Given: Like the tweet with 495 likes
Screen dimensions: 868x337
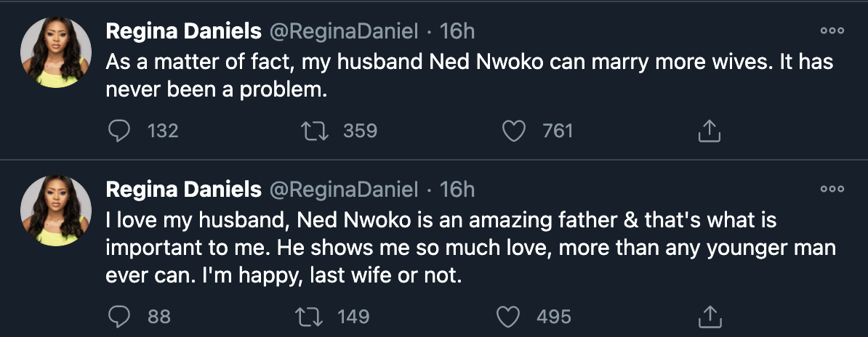Looking at the screenshot, I should pos(509,317).
